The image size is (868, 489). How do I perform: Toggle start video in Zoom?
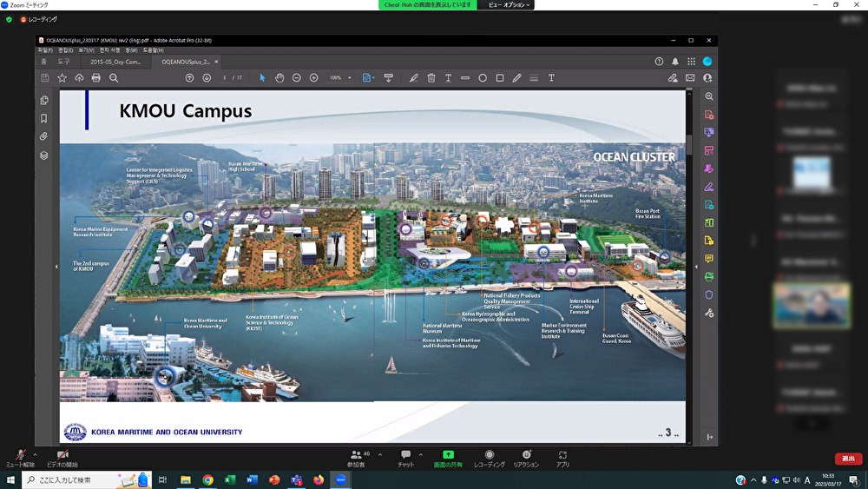pyautogui.click(x=62, y=459)
